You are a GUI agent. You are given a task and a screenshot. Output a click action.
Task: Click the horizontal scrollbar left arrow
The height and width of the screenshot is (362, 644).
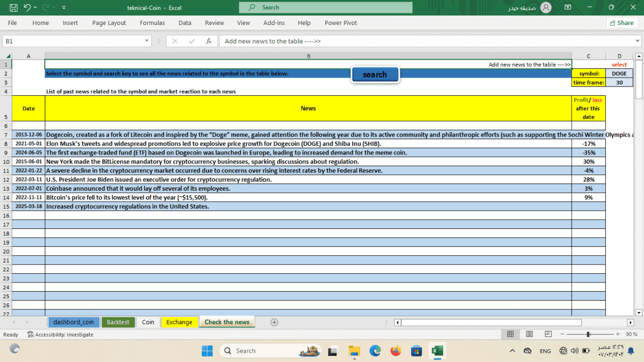pyautogui.click(x=397, y=322)
